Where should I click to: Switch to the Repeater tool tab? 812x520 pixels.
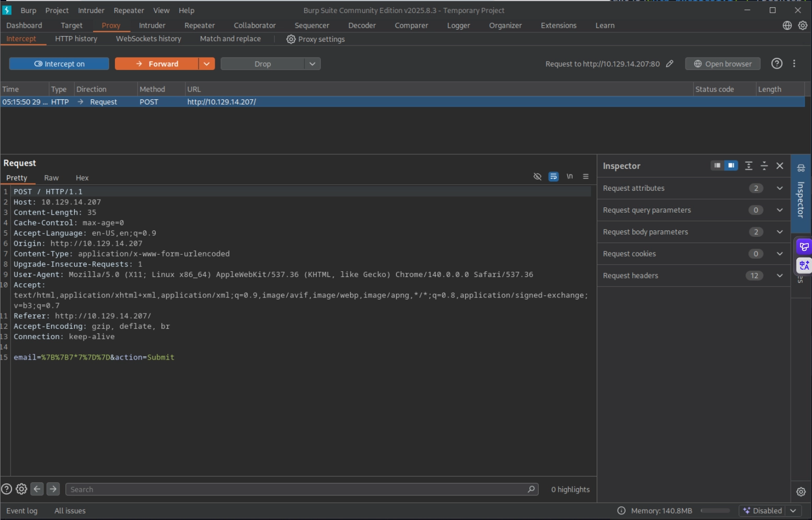[x=200, y=26]
